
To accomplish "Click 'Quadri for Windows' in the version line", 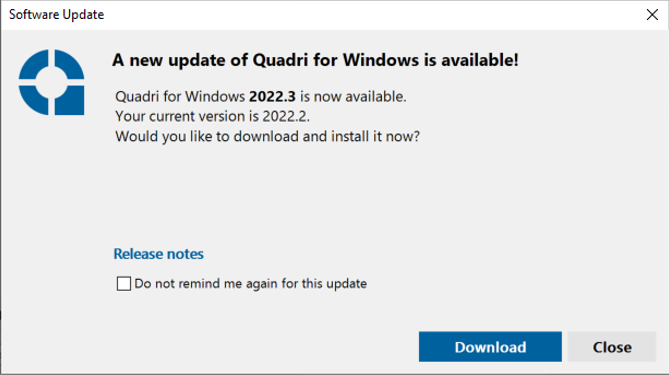I will (x=180, y=97).
